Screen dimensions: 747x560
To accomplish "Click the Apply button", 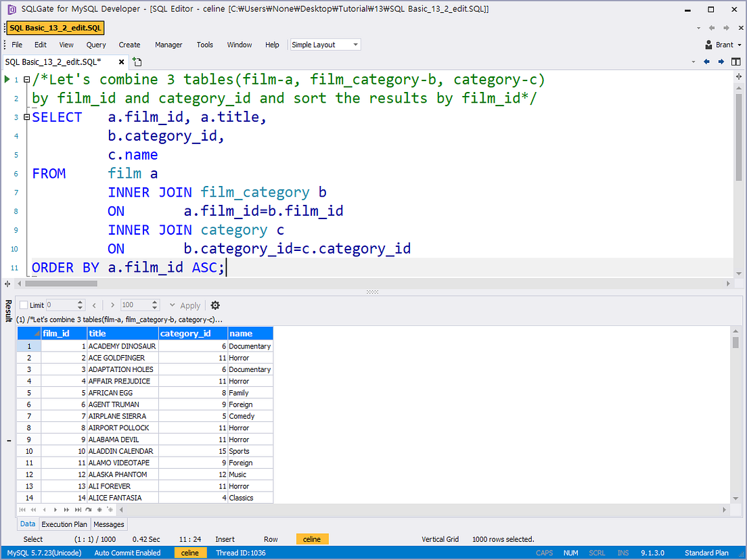I will coord(190,305).
